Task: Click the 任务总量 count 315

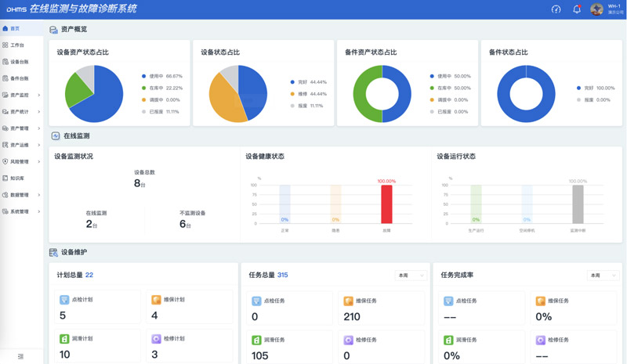Action: (282, 276)
